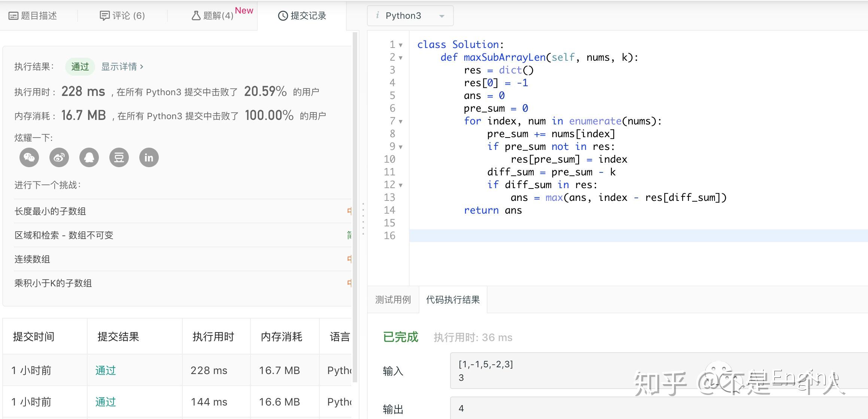Share result via Douban icon
The image size is (868, 419).
119,157
